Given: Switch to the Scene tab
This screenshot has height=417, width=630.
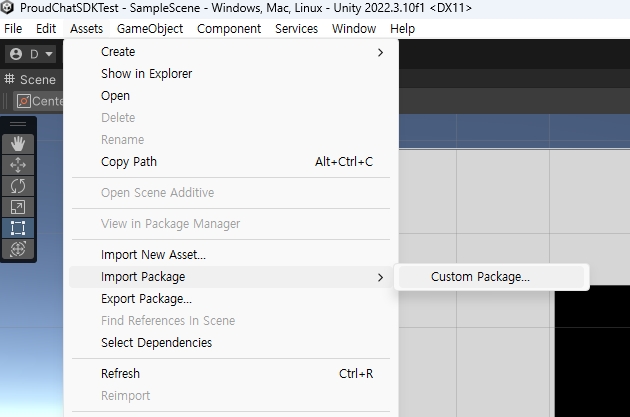Looking at the screenshot, I should click(x=30, y=79).
